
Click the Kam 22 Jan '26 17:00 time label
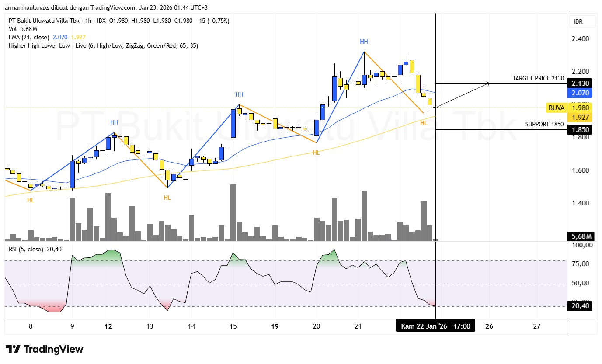point(435,326)
